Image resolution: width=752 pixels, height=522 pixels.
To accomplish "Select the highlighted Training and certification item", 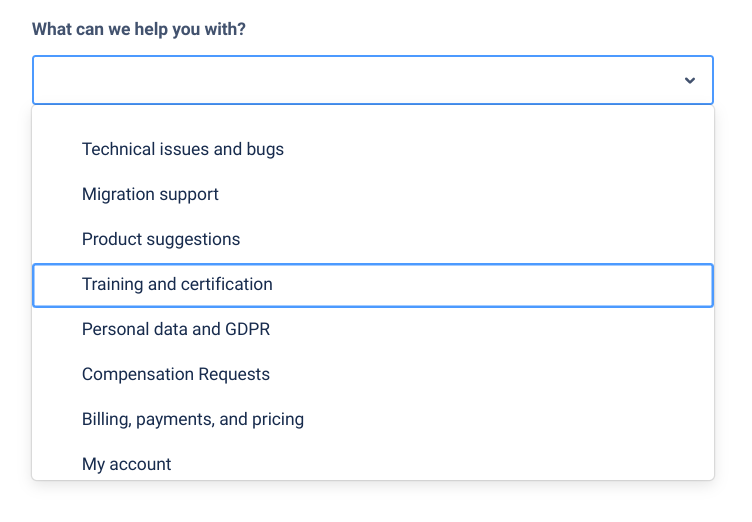I will click(x=177, y=284).
